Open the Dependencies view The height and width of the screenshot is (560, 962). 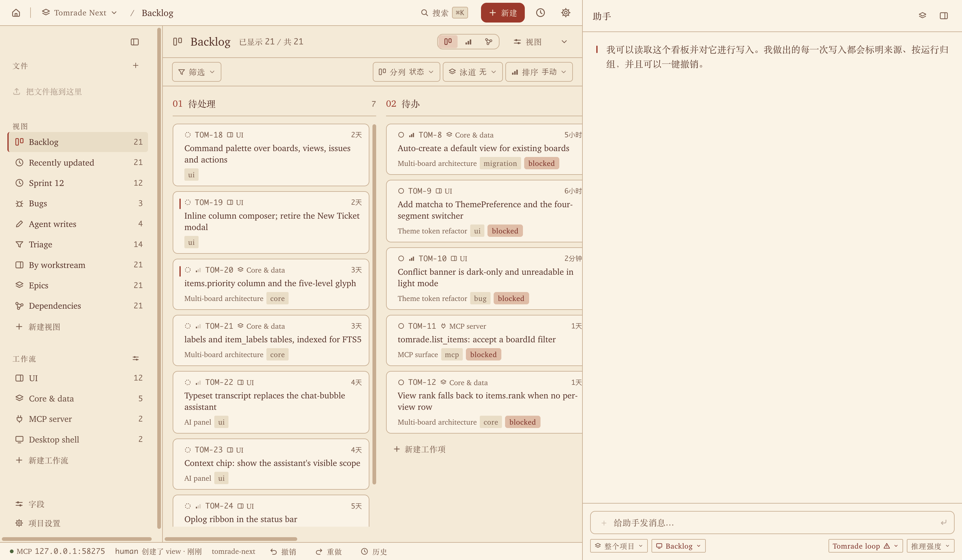coord(78,305)
